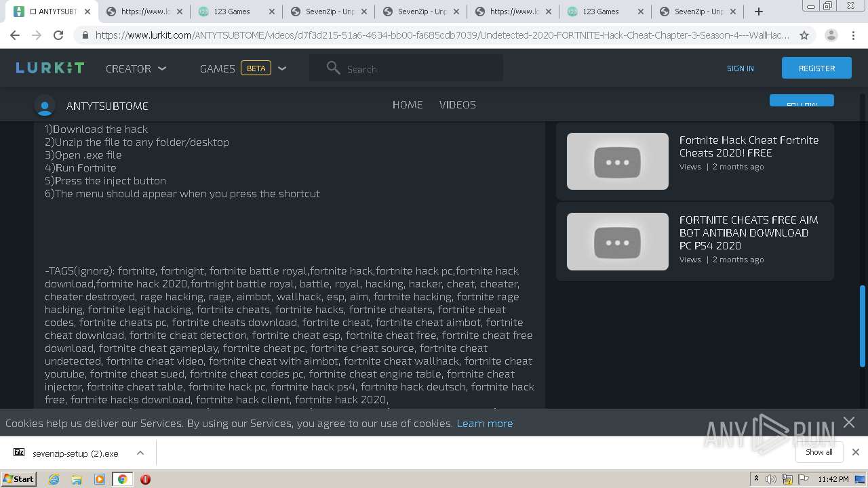Click the site padlock icon in address bar
Screen dimensions: 868x488
click(x=85, y=35)
